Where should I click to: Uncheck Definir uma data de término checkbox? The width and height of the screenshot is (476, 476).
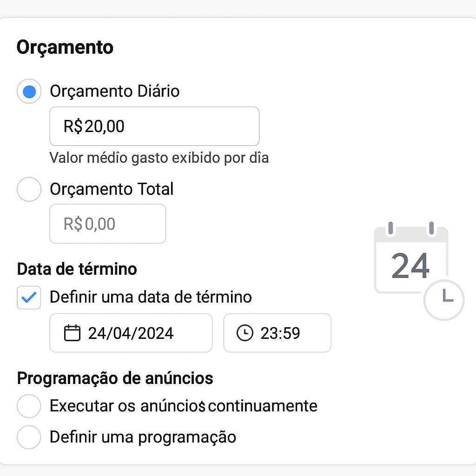29,297
